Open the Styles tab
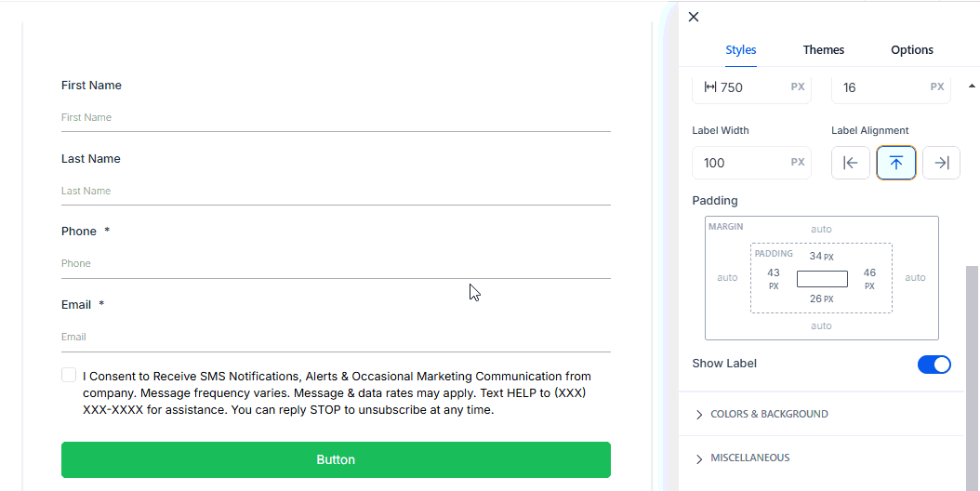This screenshot has width=980, height=491. 740,50
